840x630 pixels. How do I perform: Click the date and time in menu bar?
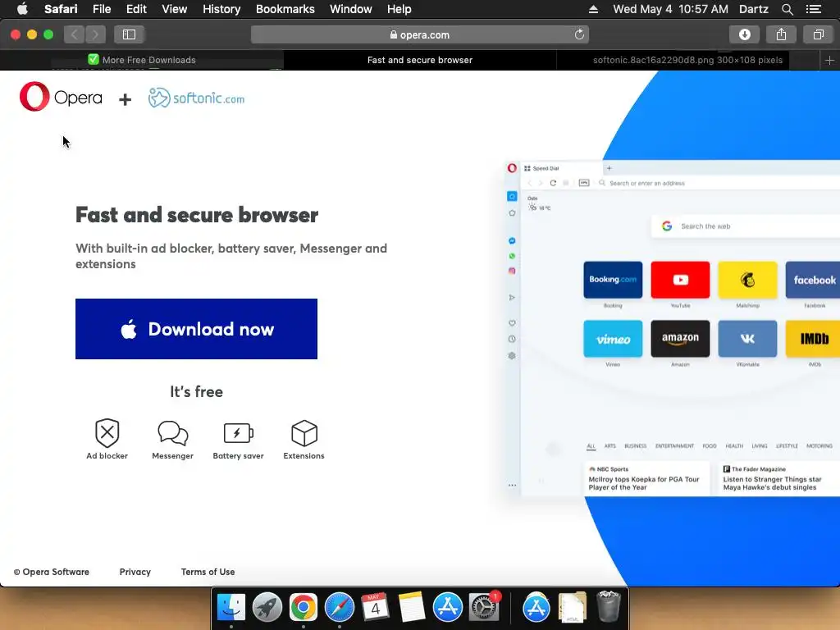click(670, 9)
